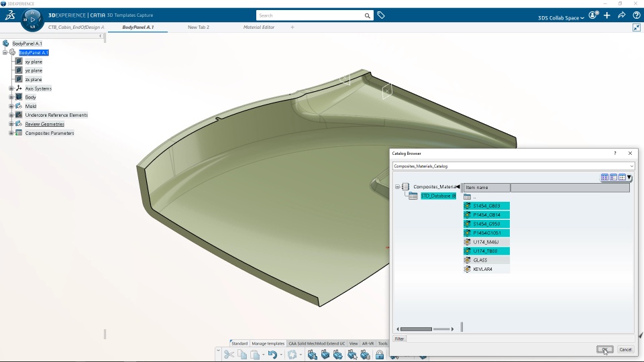Image resolution: width=644 pixels, height=362 pixels.
Task: Expand the Composites Parameters node
Action: (11, 133)
